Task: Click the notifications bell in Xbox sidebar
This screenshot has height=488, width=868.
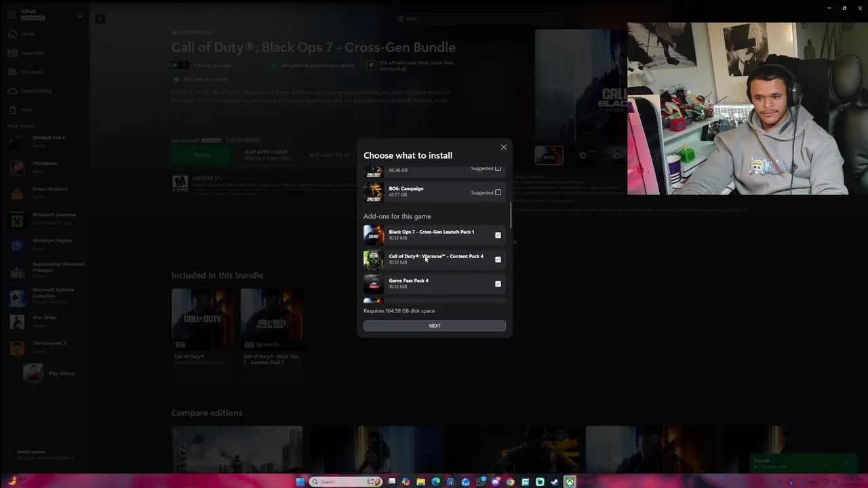Action: pyautogui.click(x=79, y=15)
